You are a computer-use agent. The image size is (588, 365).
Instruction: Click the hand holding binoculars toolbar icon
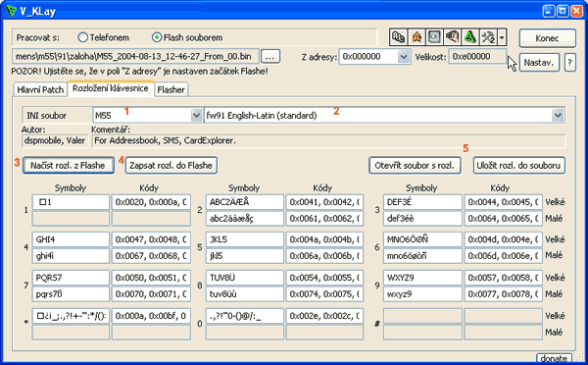pos(452,37)
